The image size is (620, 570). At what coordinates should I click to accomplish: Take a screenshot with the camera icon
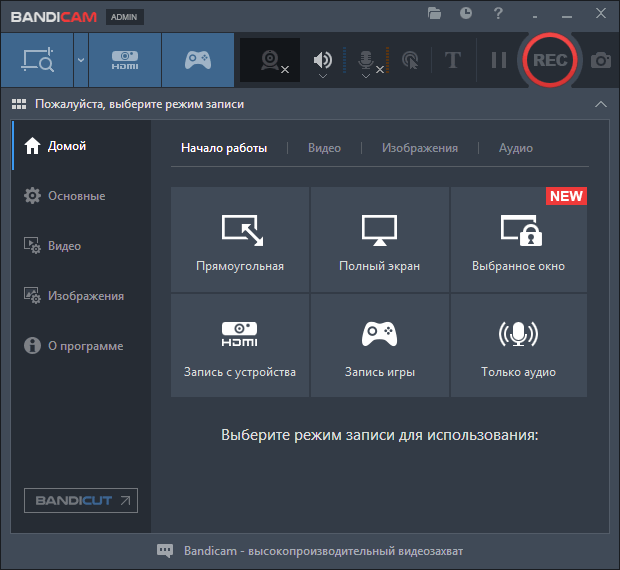point(601,60)
